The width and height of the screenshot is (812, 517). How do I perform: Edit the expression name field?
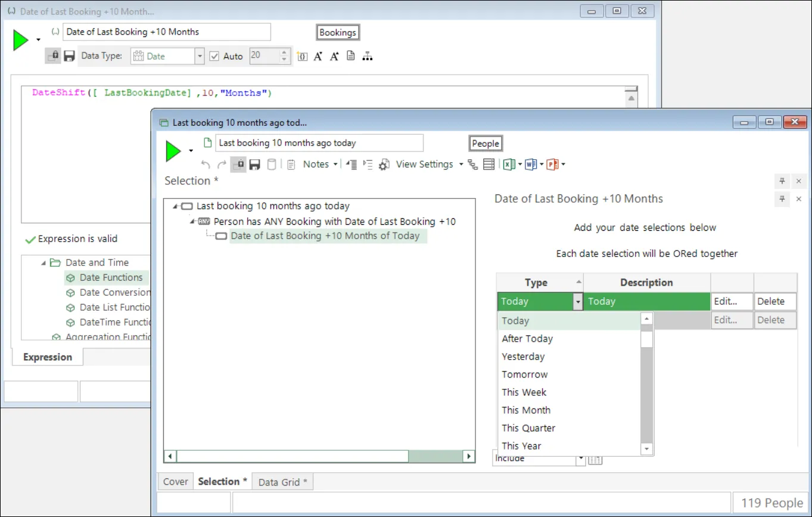[167, 32]
